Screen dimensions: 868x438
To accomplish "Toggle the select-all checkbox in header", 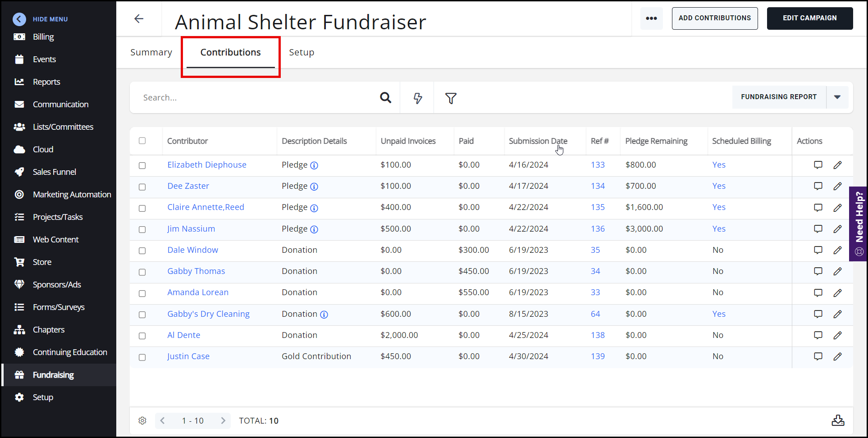I will (142, 141).
